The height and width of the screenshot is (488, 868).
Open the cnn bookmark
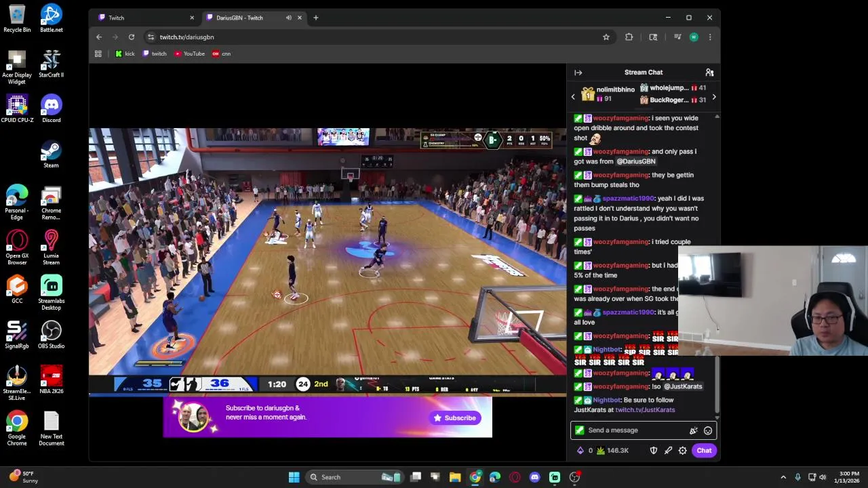pyautogui.click(x=221, y=54)
